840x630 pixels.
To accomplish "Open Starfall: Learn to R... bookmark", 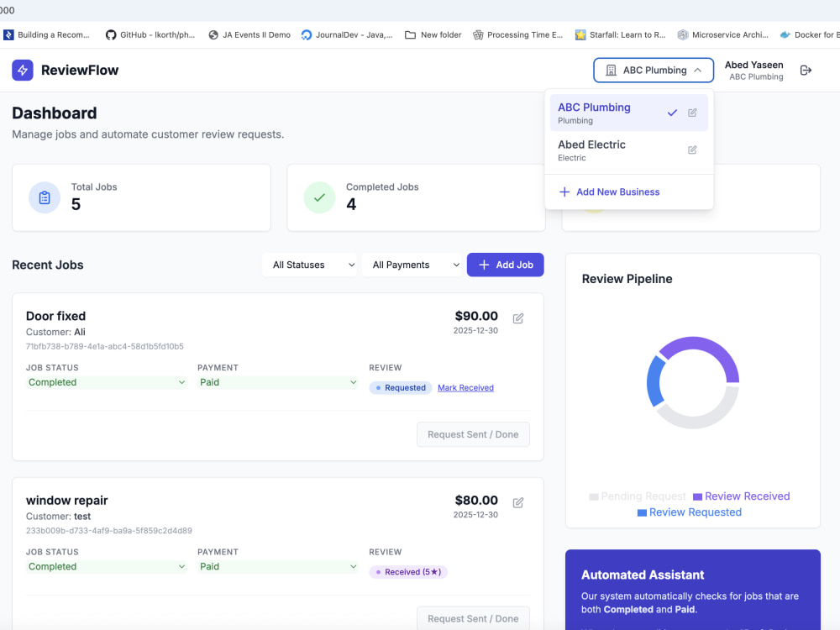I will click(x=620, y=34).
